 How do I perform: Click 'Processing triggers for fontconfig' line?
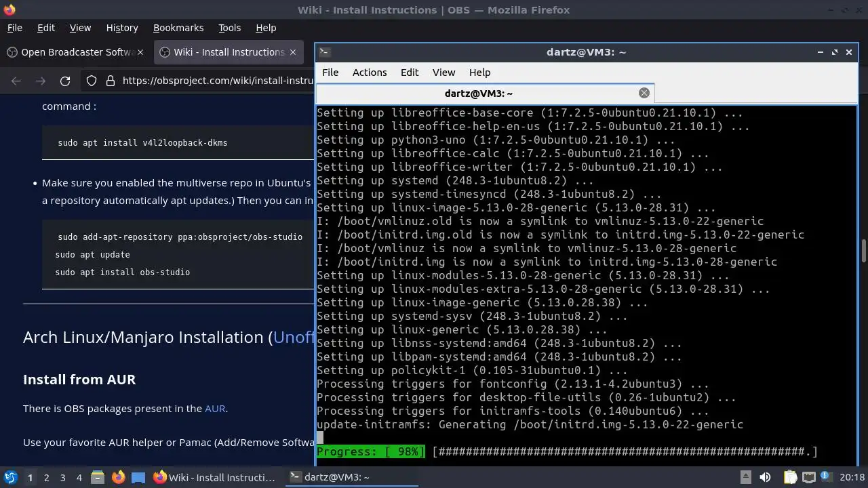coord(513,384)
